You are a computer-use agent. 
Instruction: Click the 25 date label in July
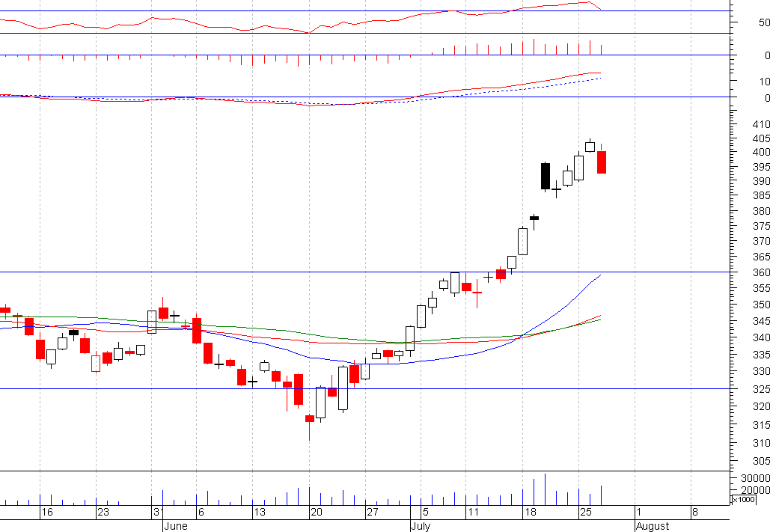pyautogui.click(x=586, y=512)
